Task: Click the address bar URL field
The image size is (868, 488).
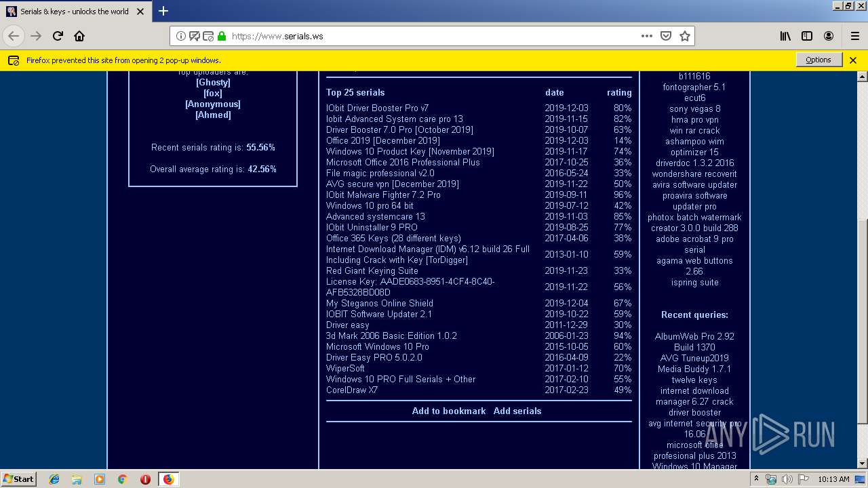Action: point(431,36)
